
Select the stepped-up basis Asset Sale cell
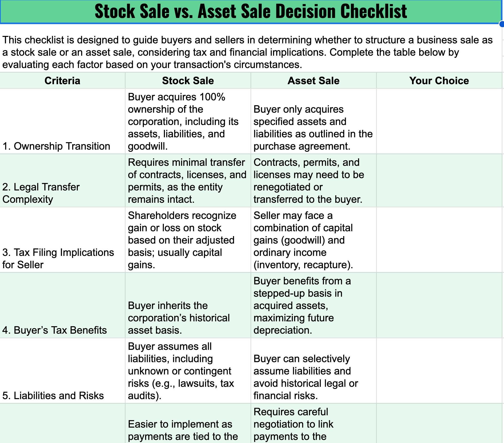[313, 305]
